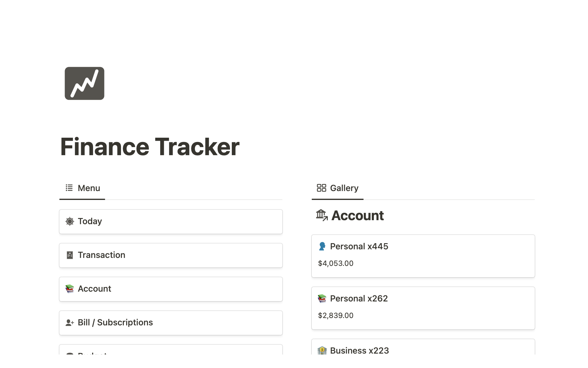Screen dimensions: 588x368
Task: Click the person-plus icon beside Bill / Subscriptions
Action: (70, 323)
